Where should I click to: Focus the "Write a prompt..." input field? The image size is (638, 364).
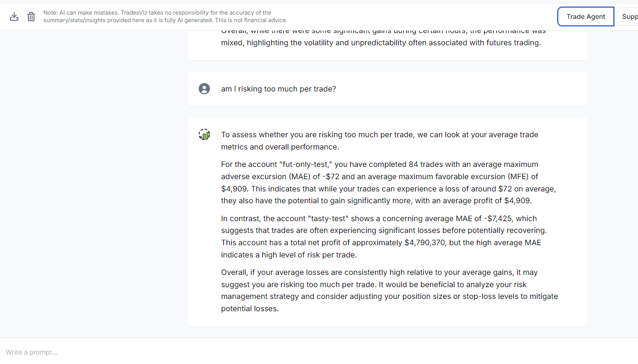tap(283, 352)
